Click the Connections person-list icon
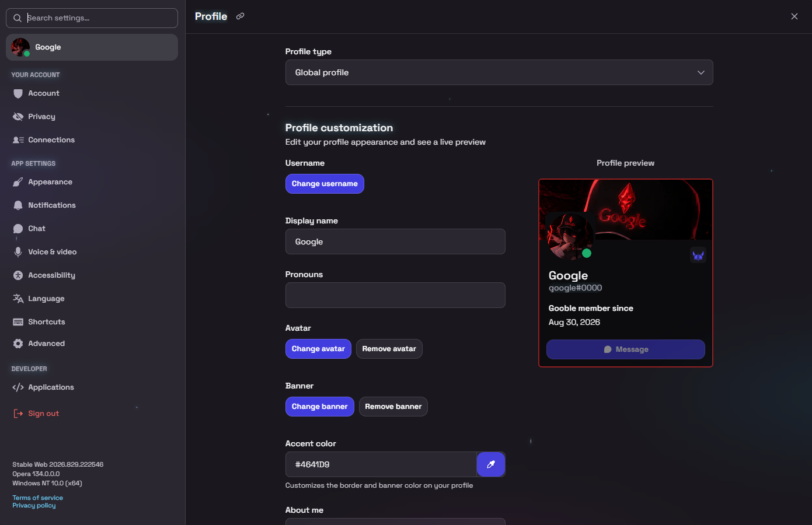The width and height of the screenshot is (812, 525). pos(18,140)
